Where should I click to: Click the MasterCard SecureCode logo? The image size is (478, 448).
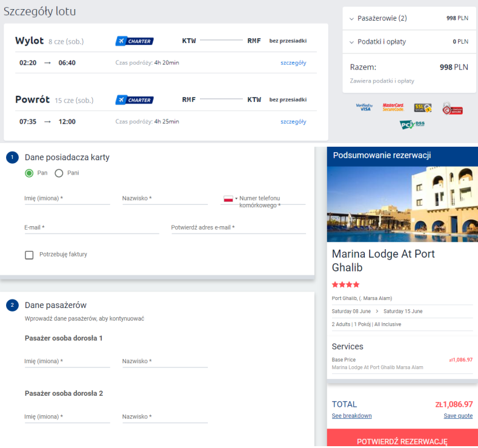coord(393,107)
